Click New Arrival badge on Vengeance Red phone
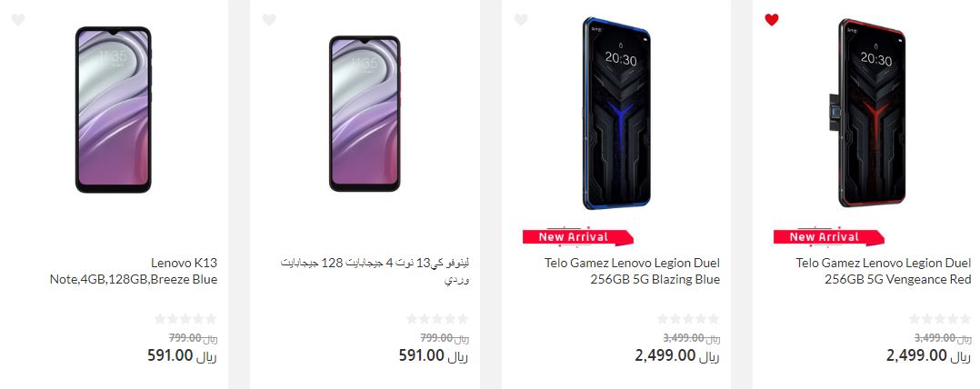Image resolution: width=980 pixels, height=389 pixels. [829, 236]
